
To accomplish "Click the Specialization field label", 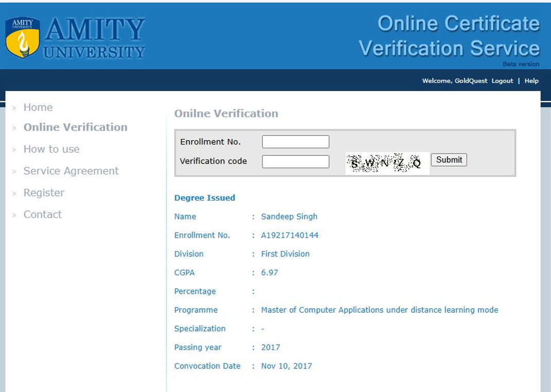I will [200, 329].
